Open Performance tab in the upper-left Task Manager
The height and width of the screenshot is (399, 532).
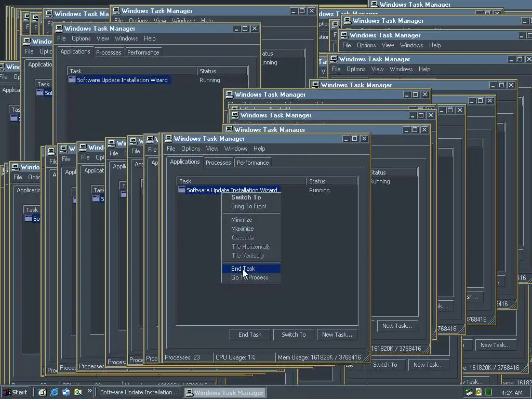pos(143,52)
